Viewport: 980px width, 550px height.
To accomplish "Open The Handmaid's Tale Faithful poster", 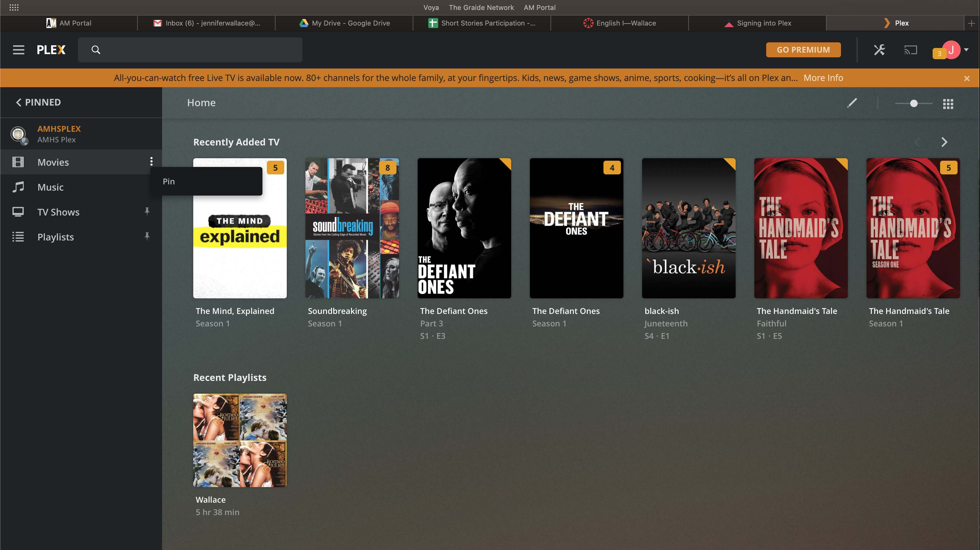I will pos(801,228).
